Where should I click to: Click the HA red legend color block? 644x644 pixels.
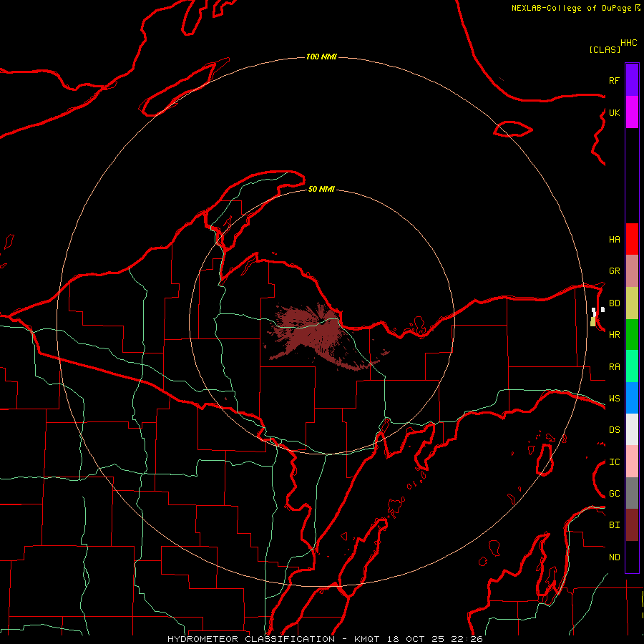tap(632, 239)
